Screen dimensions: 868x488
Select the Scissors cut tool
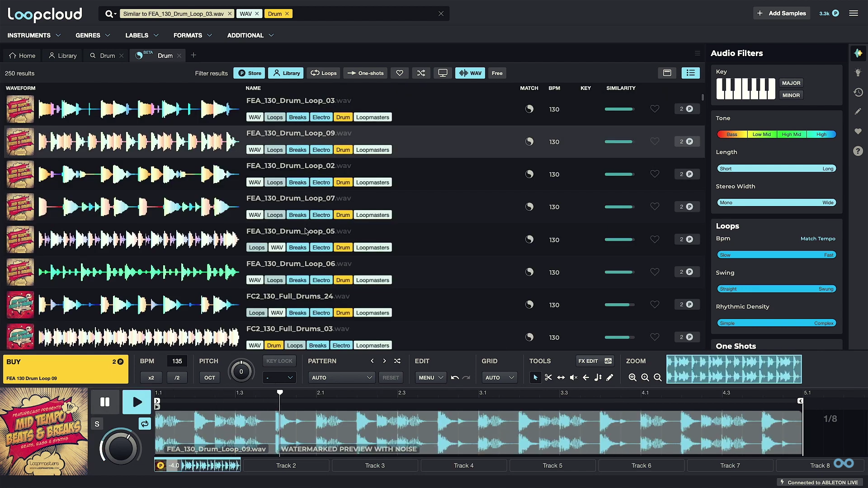[x=548, y=377]
